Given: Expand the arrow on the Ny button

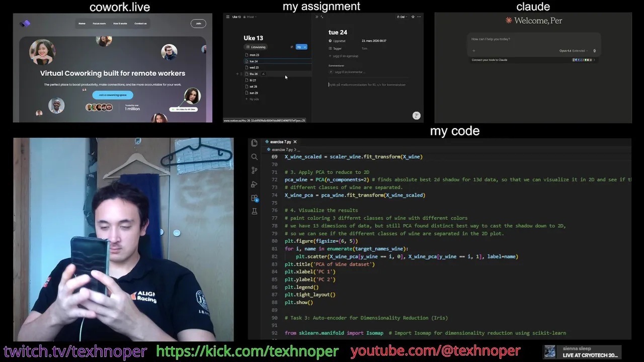Looking at the screenshot, I should [x=305, y=47].
